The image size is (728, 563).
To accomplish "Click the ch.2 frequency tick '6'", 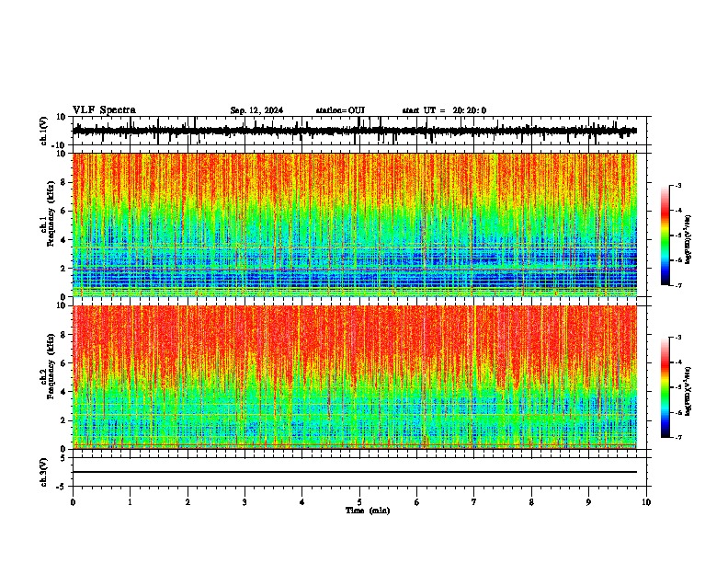I will tap(64, 362).
